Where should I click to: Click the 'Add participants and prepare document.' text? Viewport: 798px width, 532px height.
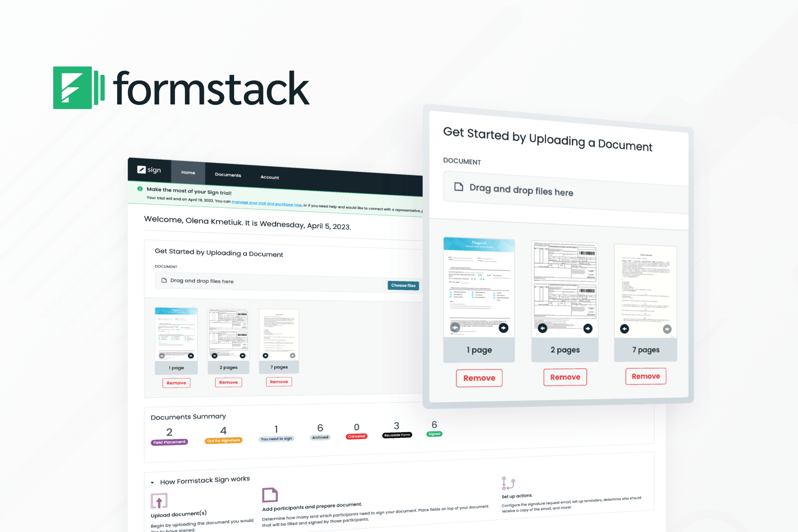pyautogui.click(x=312, y=506)
